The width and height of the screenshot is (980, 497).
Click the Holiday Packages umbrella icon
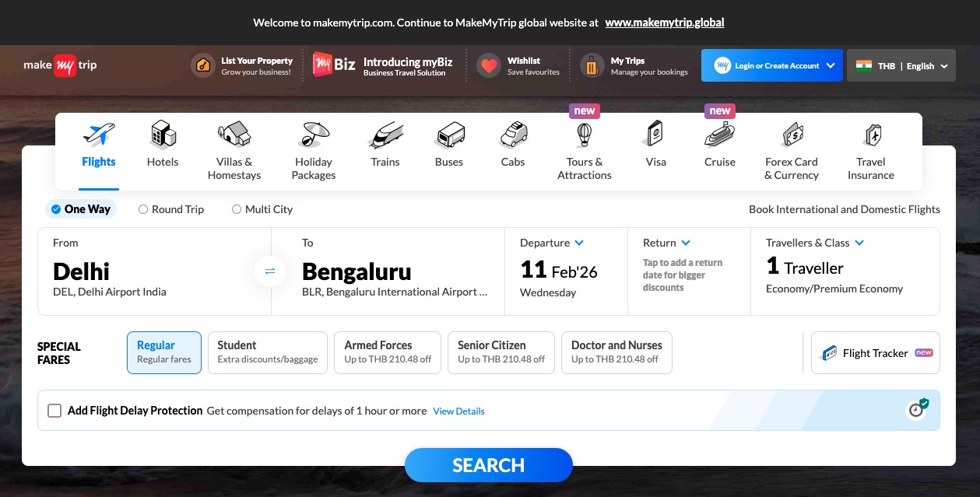[x=314, y=135]
